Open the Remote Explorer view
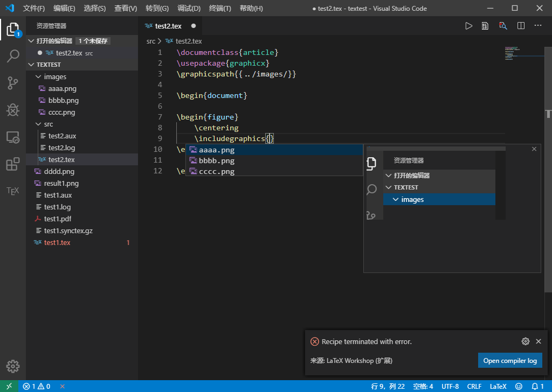 click(x=13, y=137)
